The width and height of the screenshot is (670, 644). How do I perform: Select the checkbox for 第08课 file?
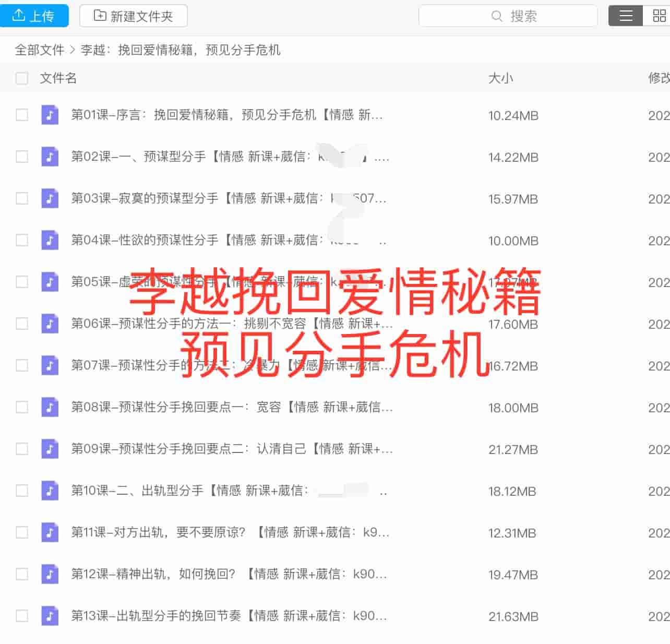point(22,407)
